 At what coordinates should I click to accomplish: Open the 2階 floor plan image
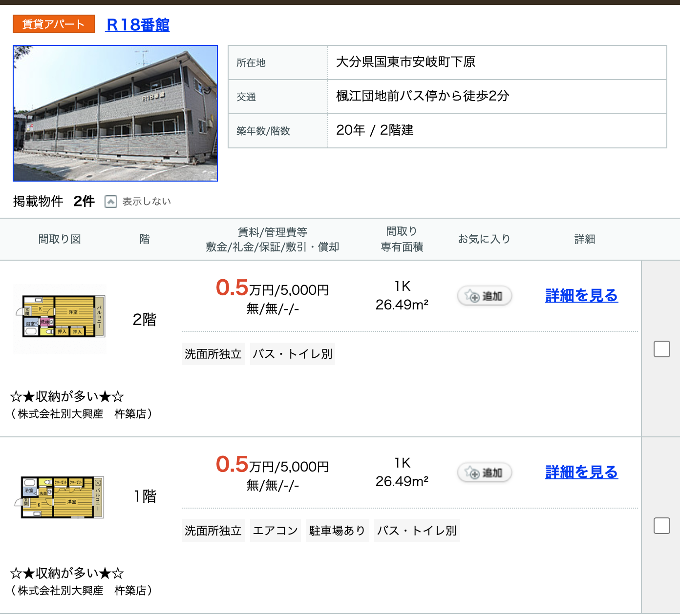(60, 319)
